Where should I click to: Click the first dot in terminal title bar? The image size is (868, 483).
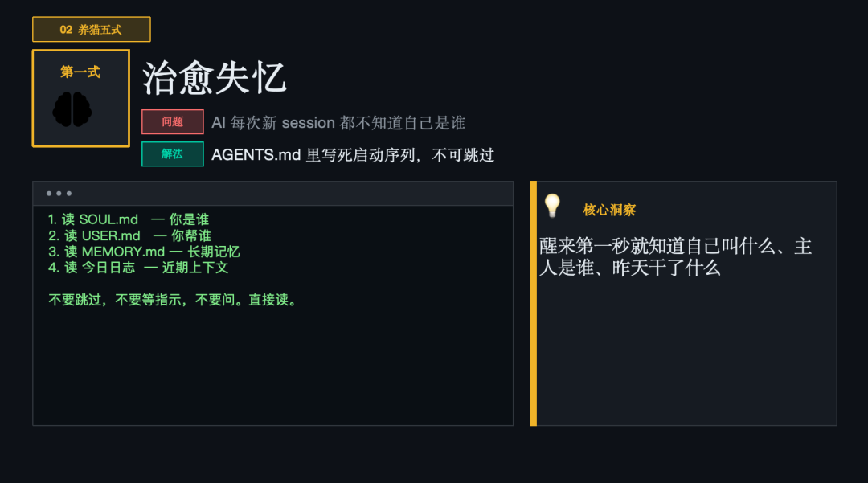49,194
